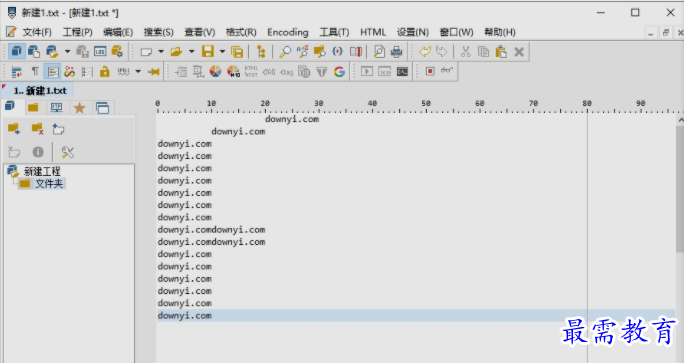
Task: Click the remove folder icon in sidebar
Action: point(37,129)
